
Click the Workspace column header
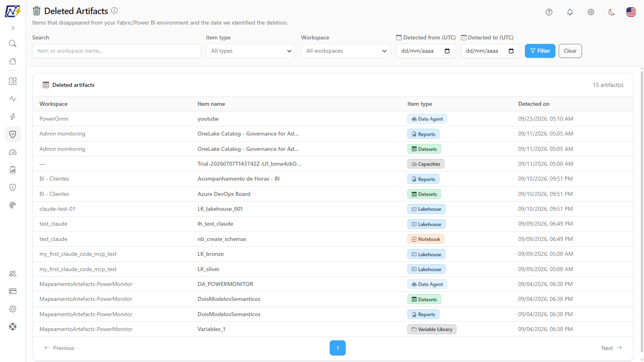(x=54, y=104)
